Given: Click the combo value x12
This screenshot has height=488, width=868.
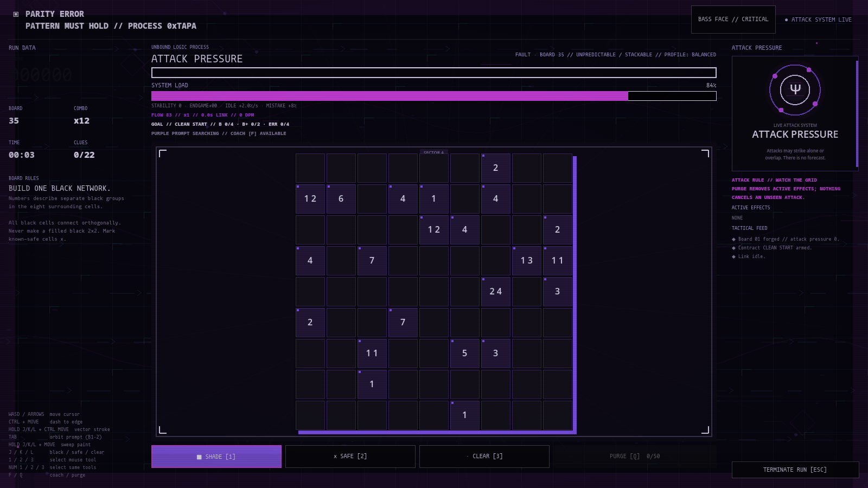Looking at the screenshot, I should [x=81, y=121].
